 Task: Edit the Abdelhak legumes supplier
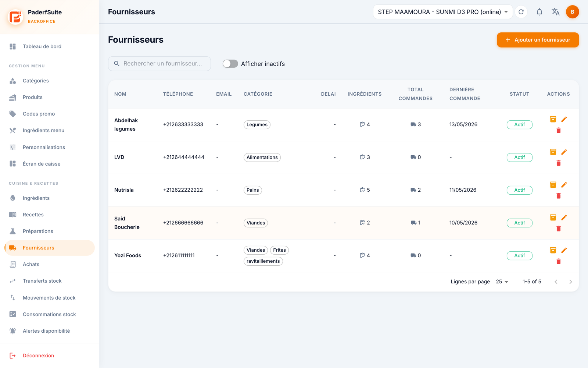coord(564,119)
